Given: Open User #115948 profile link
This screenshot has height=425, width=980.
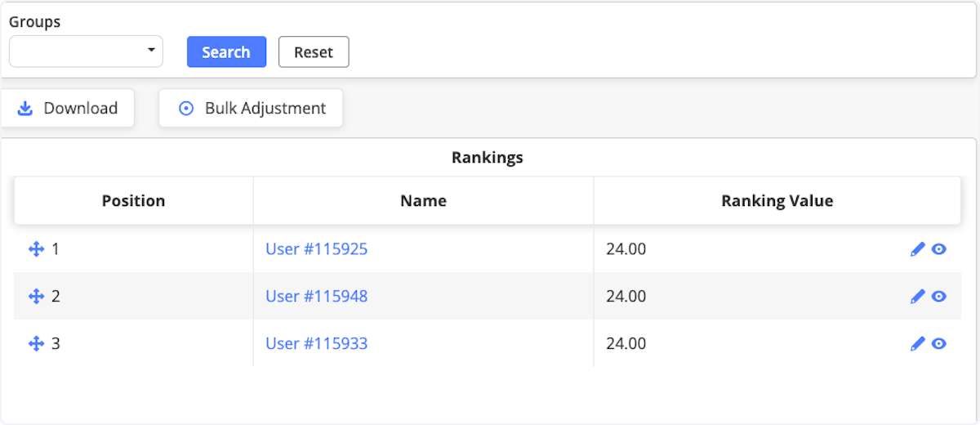Looking at the screenshot, I should coord(316,297).
